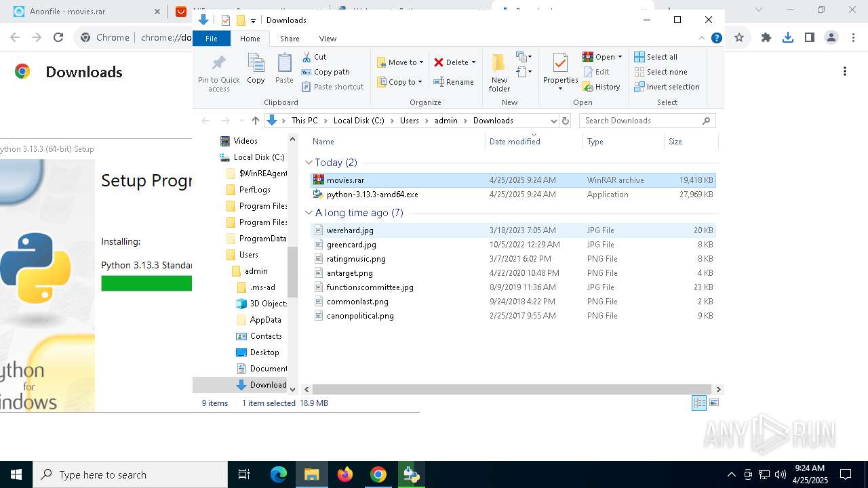Open Task View on taskbar
The height and width of the screenshot is (488, 868).
[244, 474]
